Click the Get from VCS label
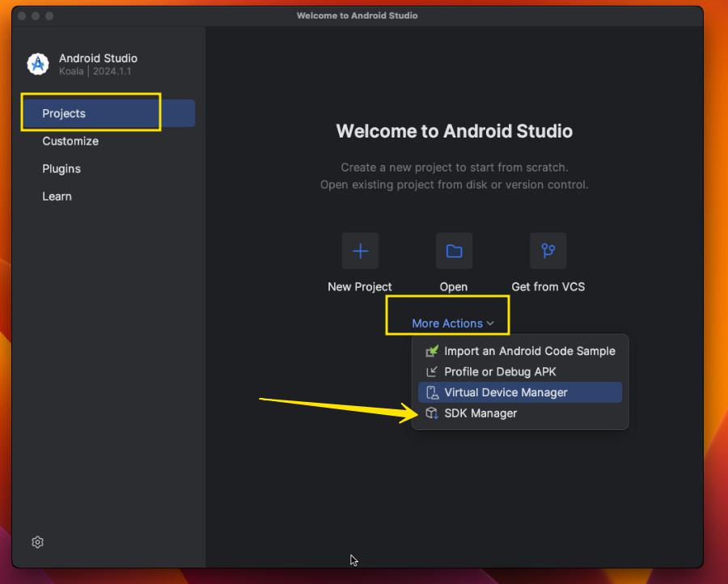The height and width of the screenshot is (584, 728). coord(548,287)
